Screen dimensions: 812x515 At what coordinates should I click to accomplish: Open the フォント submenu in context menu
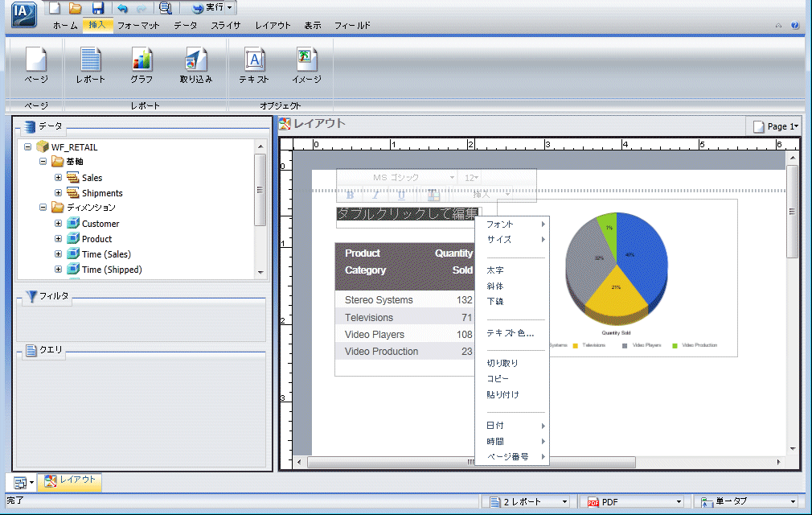512,225
